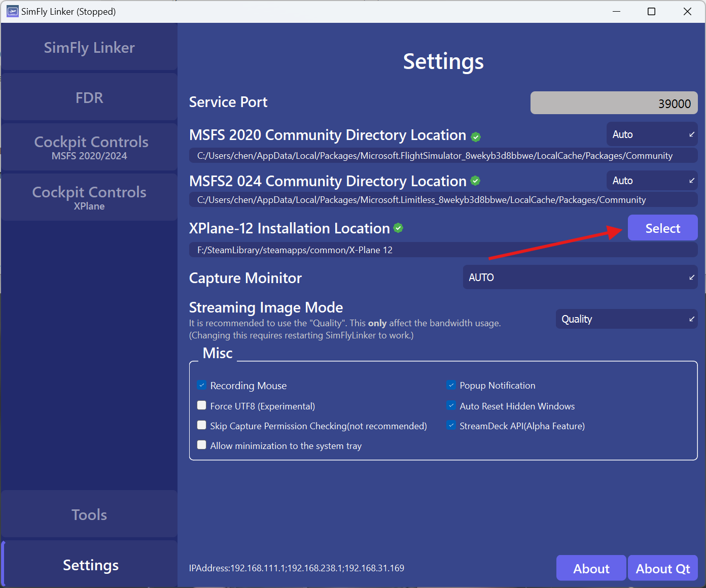This screenshot has height=588, width=706.
Task: Close the SimFly Linker window
Action: [x=687, y=11]
